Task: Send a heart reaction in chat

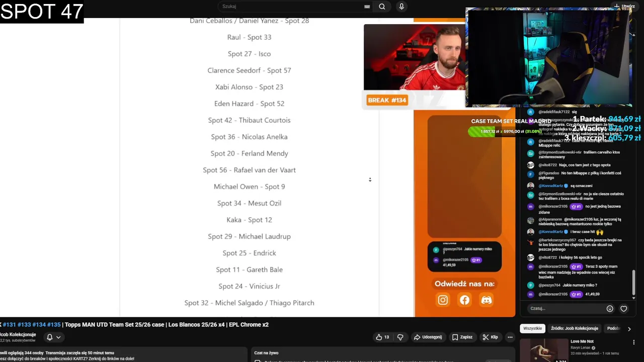Action: [x=624, y=309]
